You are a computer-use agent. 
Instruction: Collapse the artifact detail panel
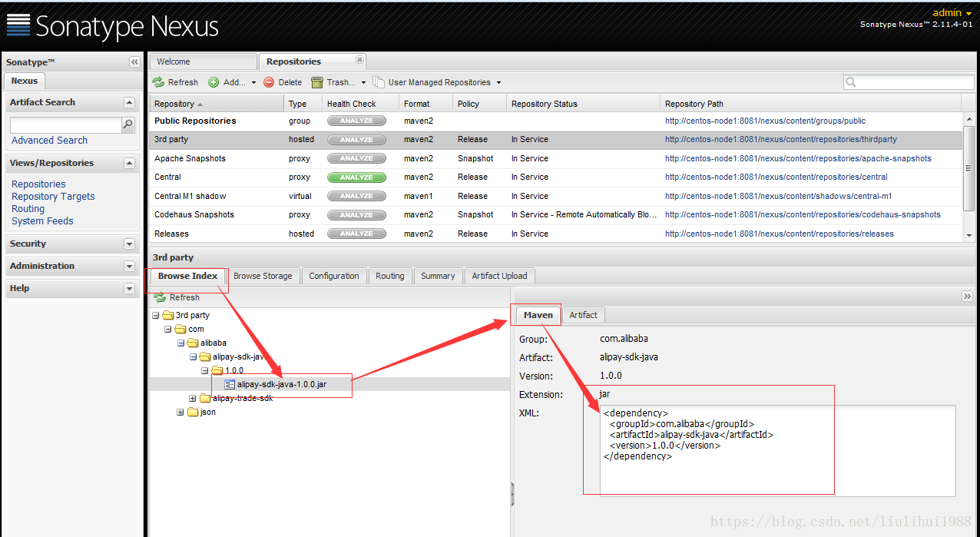click(967, 297)
